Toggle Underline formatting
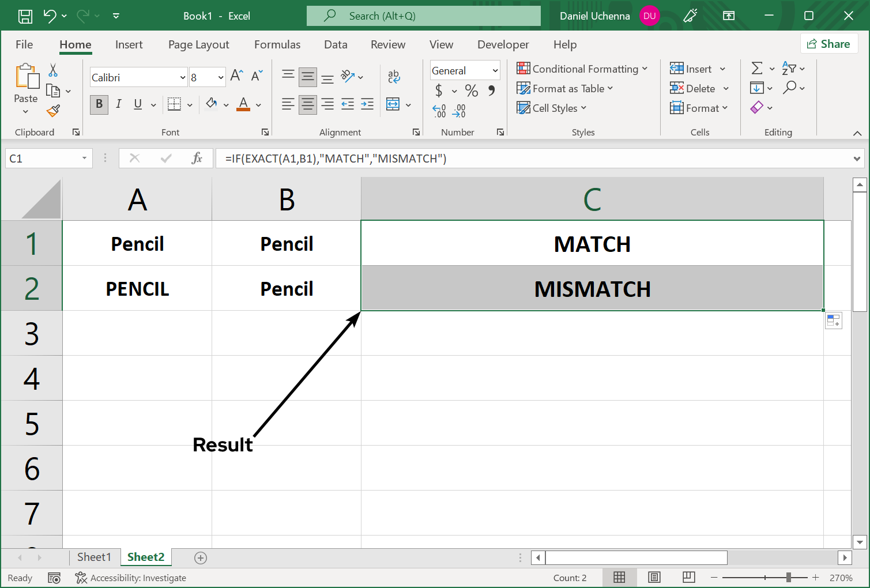Image resolution: width=870 pixels, height=588 pixels. pos(138,104)
